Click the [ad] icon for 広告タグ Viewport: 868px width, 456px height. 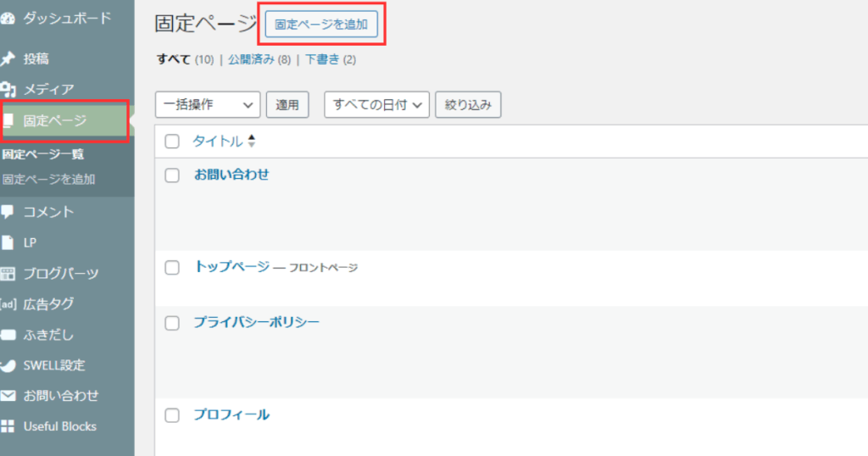point(8,303)
